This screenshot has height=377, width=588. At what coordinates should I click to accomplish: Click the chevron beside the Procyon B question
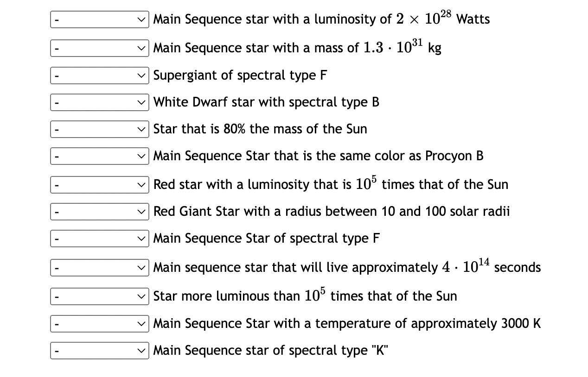(141, 156)
